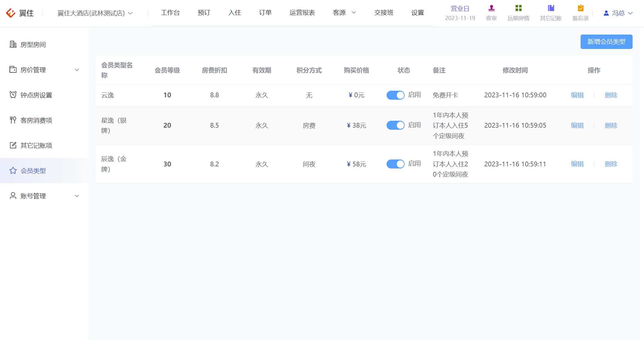The height and width of the screenshot is (340, 644).
Task: Click the 翼住 logo icon
Action: 11,13
